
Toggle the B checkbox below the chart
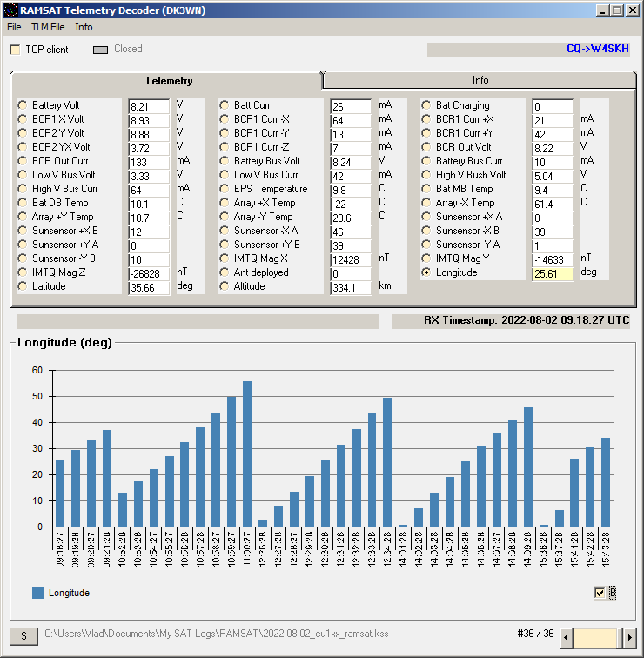tap(600, 593)
